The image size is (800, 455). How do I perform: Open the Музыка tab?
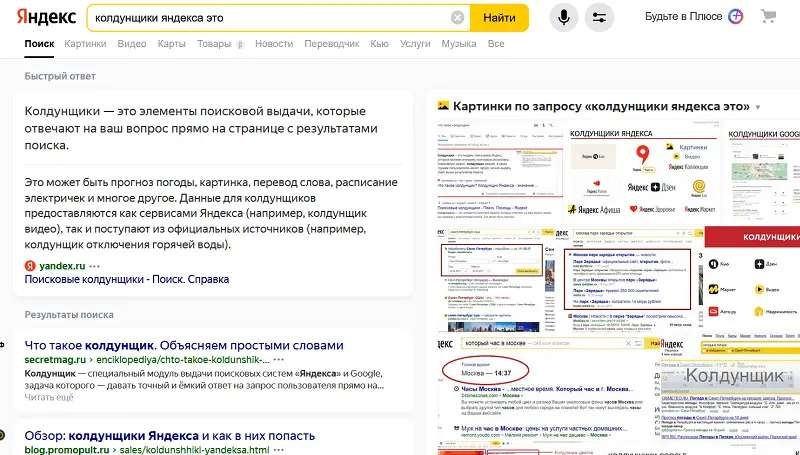(x=459, y=44)
